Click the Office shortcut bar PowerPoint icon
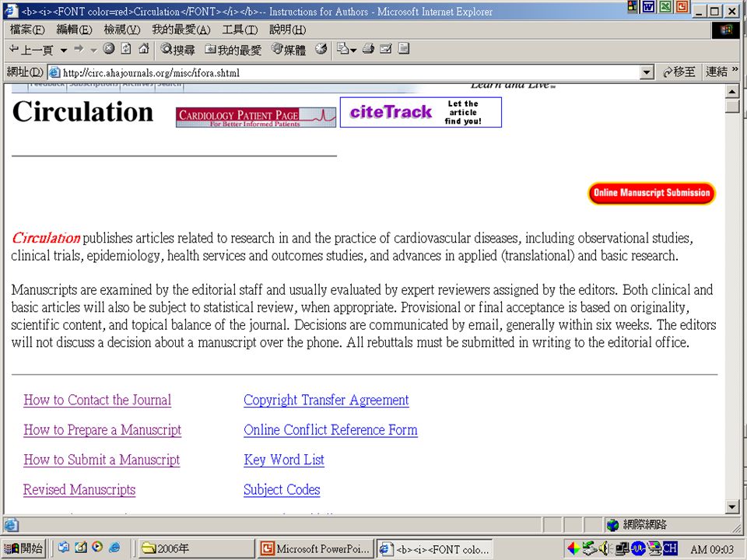 [682, 7]
